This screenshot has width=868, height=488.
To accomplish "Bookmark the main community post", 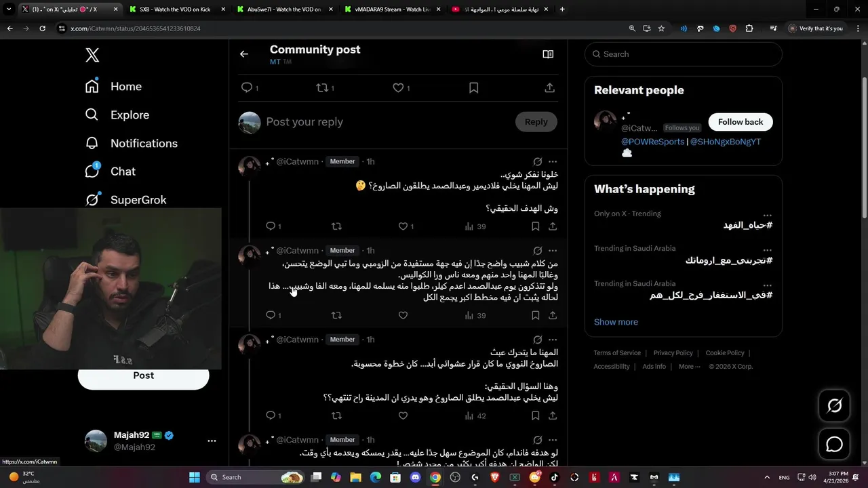I will pos(474,87).
